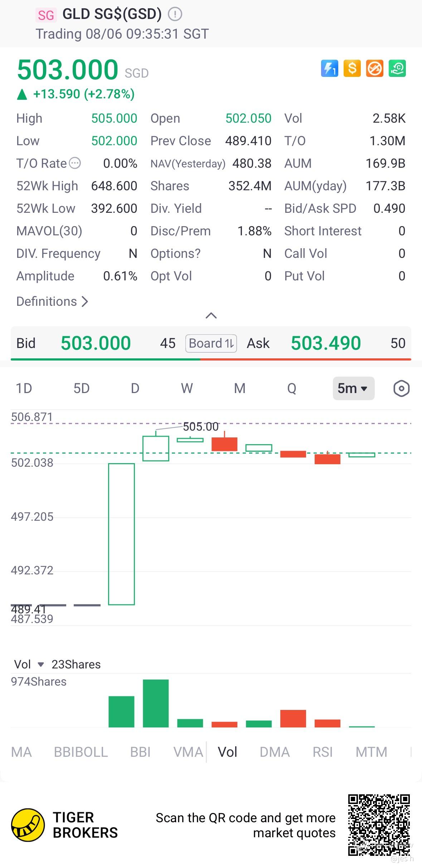This screenshot has height=868, width=422.
Task: Tap the info icon beside GLD SG$(GSD)
Action: click(x=175, y=14)
